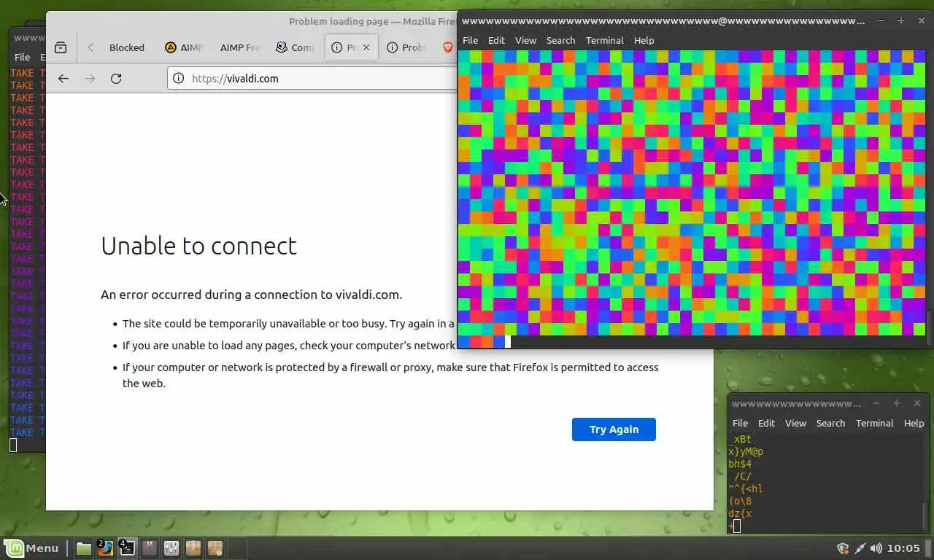Switch to the AIMP Fre tab
The height and width of the screenshot is (560, 934).
[239, 47]
